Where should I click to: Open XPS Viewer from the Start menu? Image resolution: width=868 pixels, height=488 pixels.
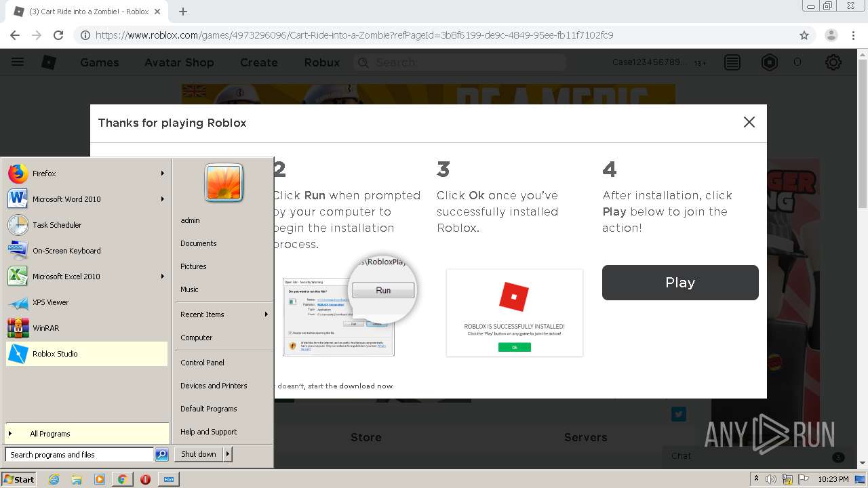point(86,302)
